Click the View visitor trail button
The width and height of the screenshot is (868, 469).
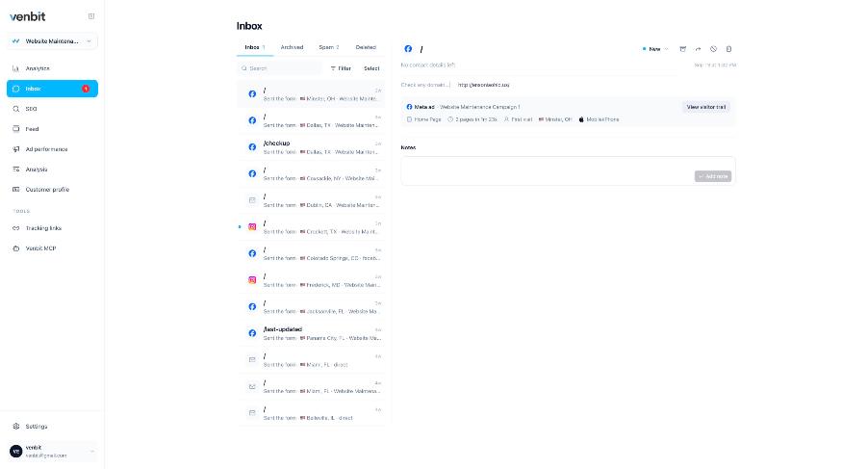coord(705,108)
